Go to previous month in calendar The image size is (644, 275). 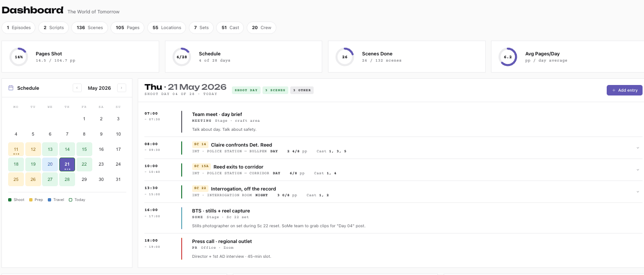tap(77, 88)
